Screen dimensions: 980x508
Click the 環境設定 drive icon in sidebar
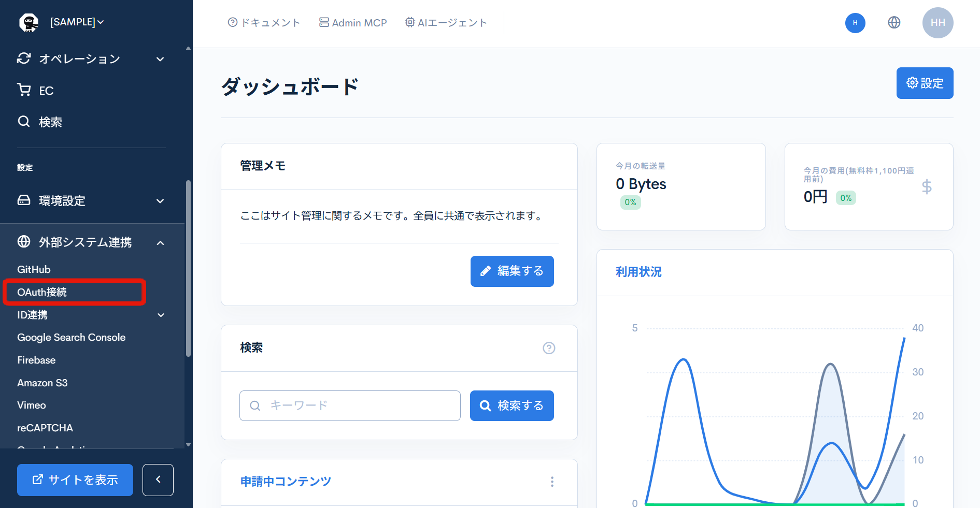pyautogui.click(x=24, y=200)
